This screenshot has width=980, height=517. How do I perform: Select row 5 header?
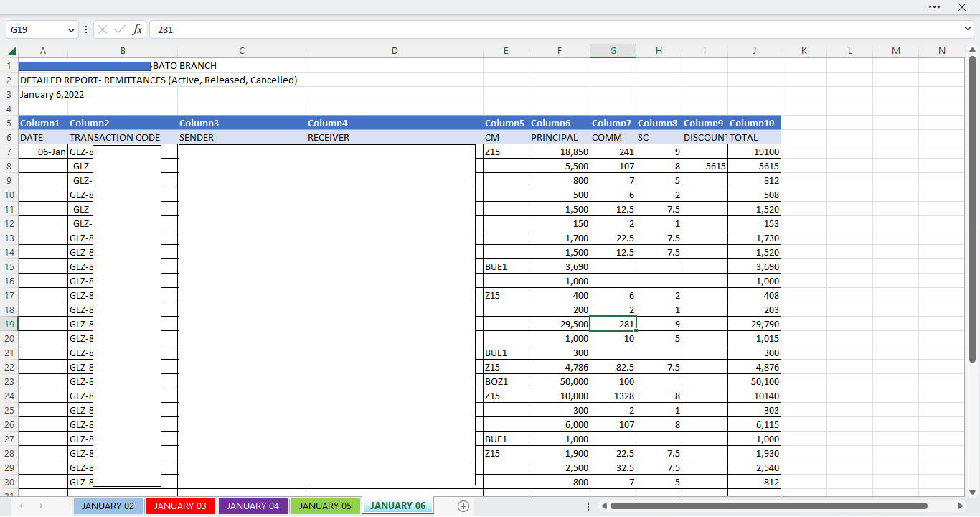(x=9, y=123)
